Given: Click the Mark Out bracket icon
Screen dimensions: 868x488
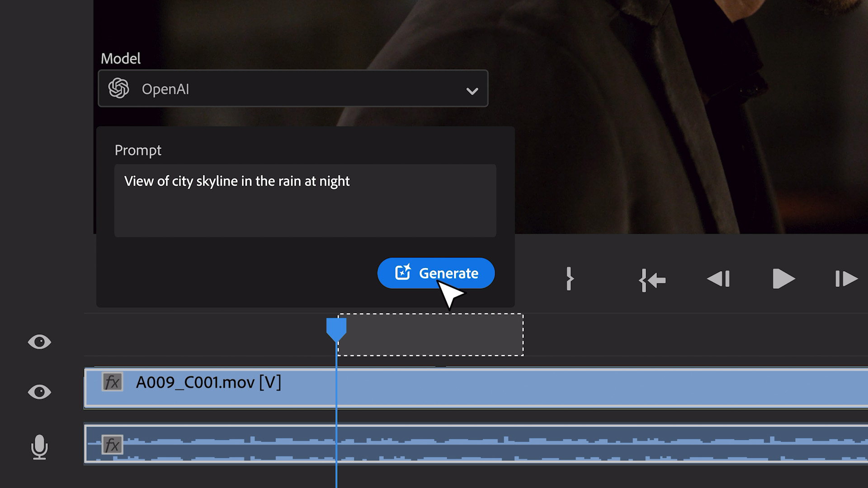Looking at the screenshot, I should point(570,279).
